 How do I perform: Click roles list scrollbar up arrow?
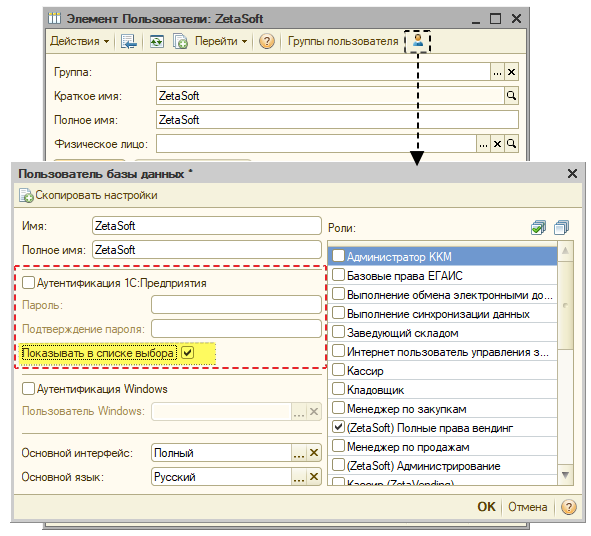[x=565, y=250]
